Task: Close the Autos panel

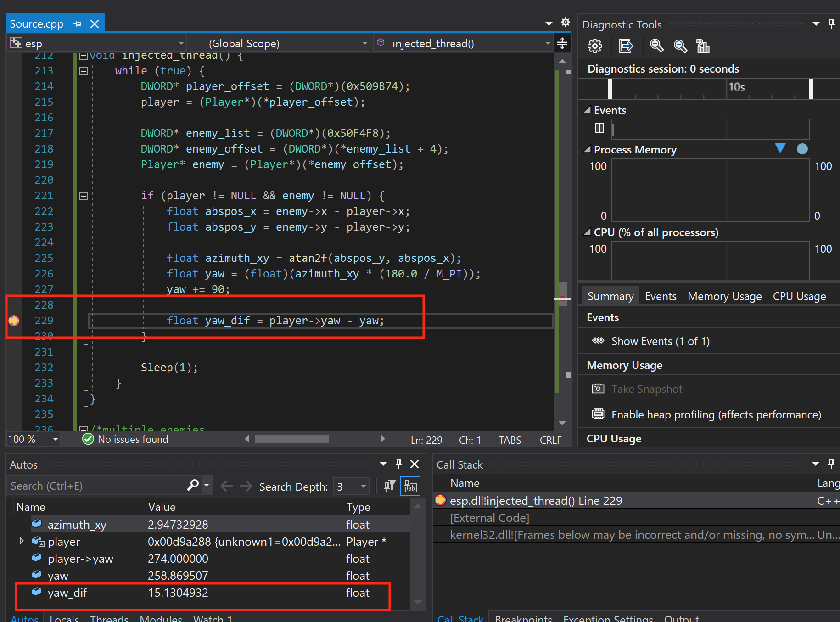Action: (x=414, y=464)
